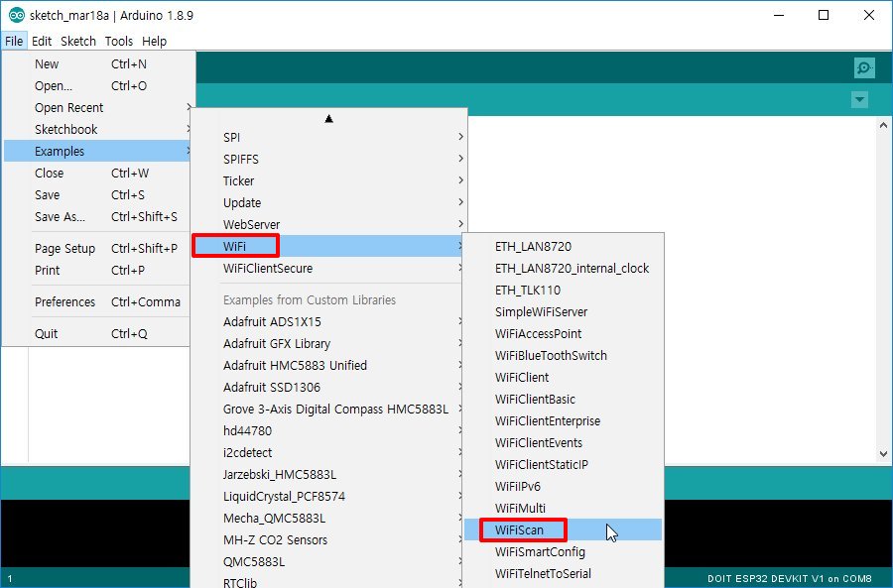Expand the Update examples

click(328, 202)
